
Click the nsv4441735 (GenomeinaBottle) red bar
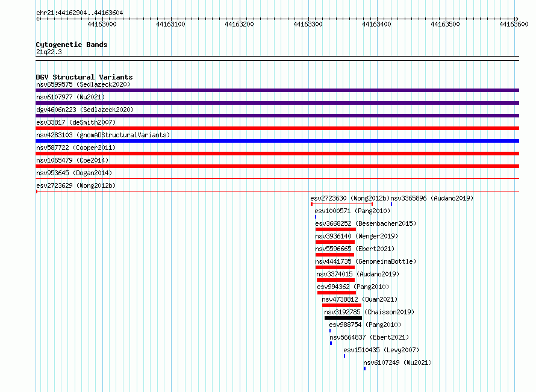click(335, 267)
